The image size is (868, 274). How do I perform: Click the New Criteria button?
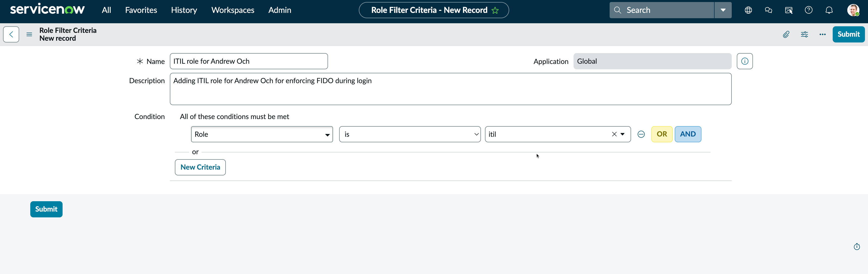200,167
